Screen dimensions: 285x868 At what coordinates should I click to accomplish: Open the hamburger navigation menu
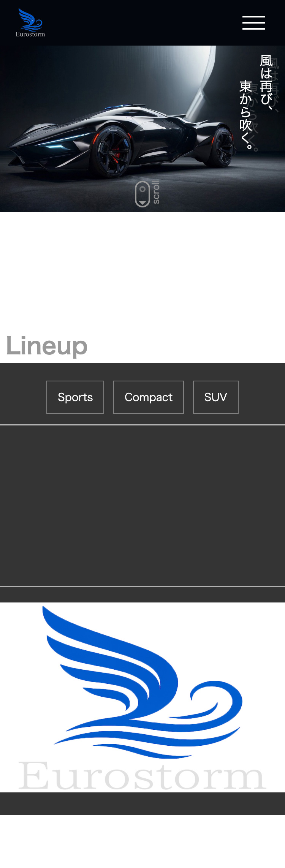254,23
